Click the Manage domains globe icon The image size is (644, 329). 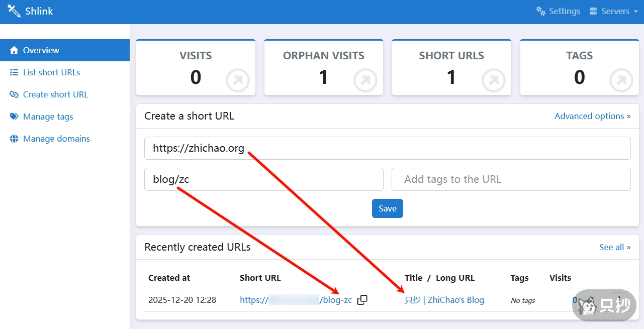pos(14,139)
